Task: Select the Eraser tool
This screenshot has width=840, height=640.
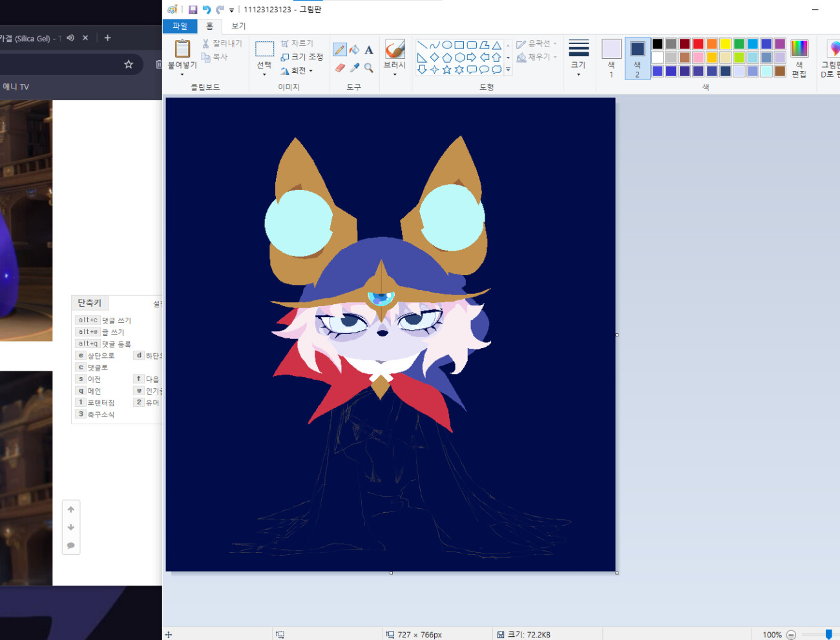Action: point(339,68)
